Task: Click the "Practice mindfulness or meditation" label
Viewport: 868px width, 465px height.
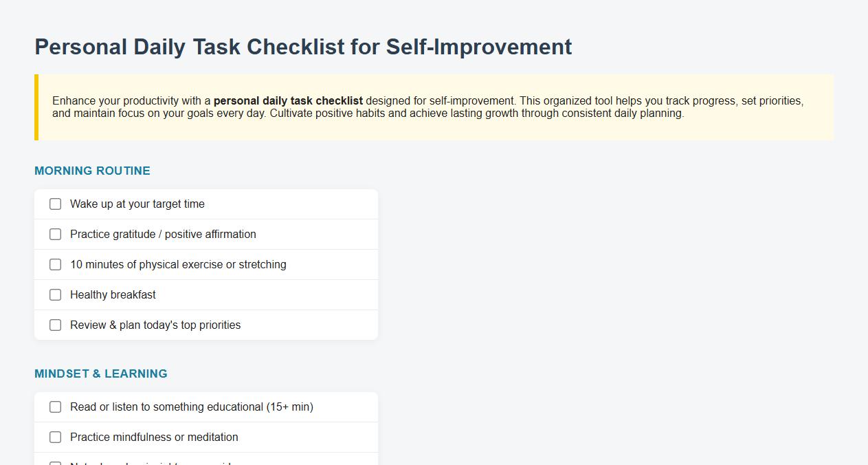Action: (154, 437)
